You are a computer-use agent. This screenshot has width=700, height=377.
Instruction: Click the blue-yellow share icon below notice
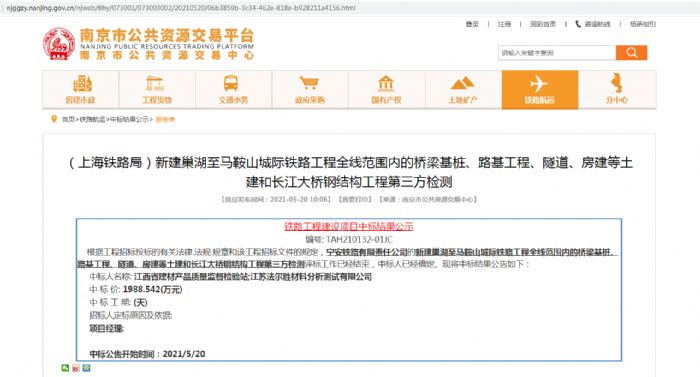point(87,368)
